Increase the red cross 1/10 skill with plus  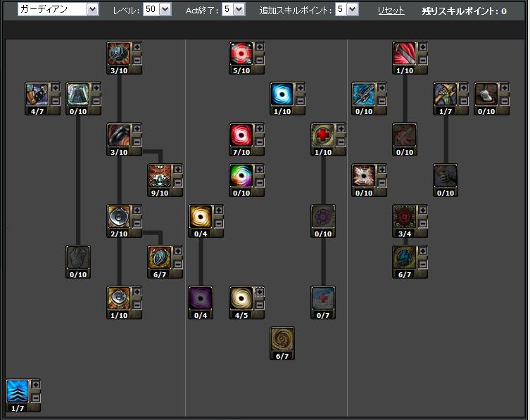(341, 129)
